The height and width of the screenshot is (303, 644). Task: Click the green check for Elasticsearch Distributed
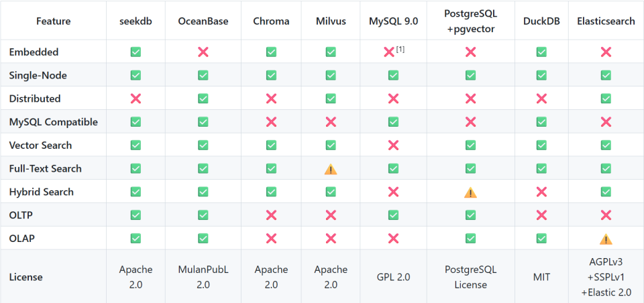point(606,99)
